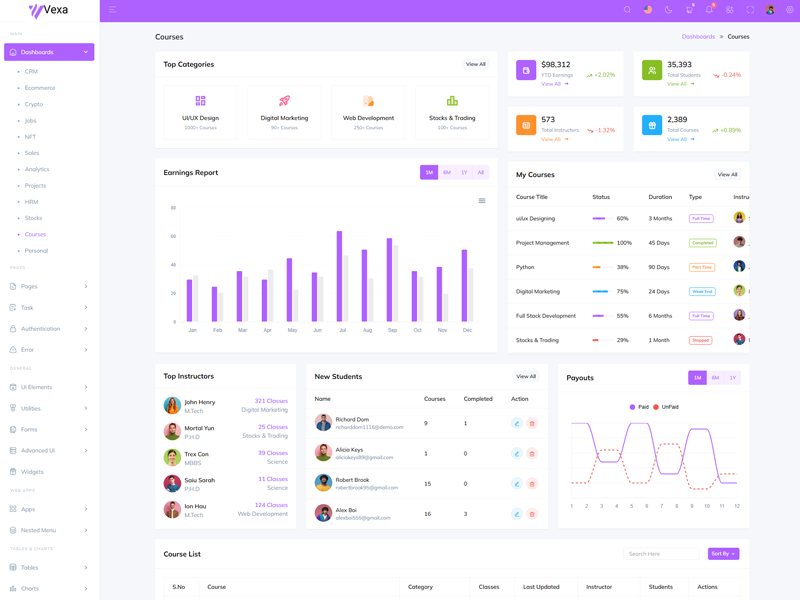The image size is (800, 600).
Task: Click delete icon for Alex Boi
Action: point(532,514)
